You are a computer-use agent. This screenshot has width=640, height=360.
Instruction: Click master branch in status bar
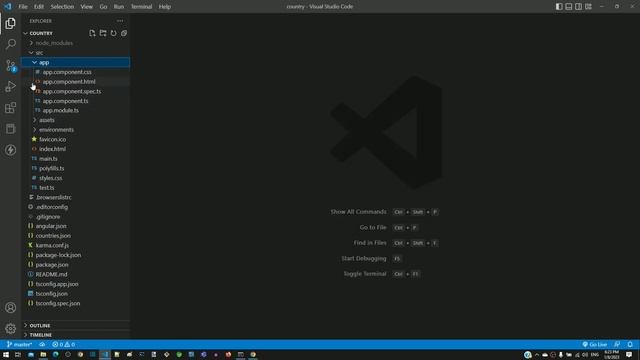[x=19, y=344]
